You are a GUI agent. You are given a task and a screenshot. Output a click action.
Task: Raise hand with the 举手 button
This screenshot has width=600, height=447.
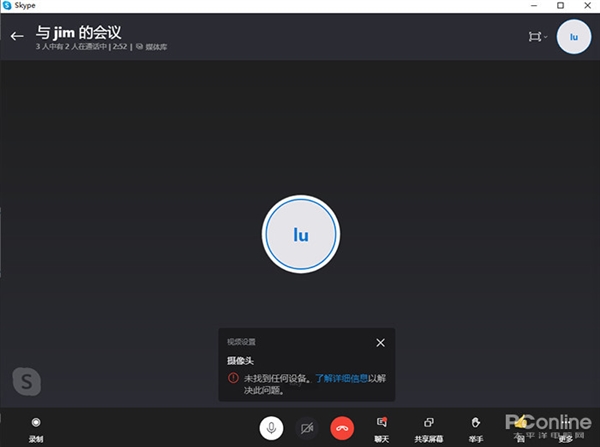click(476, 429)
